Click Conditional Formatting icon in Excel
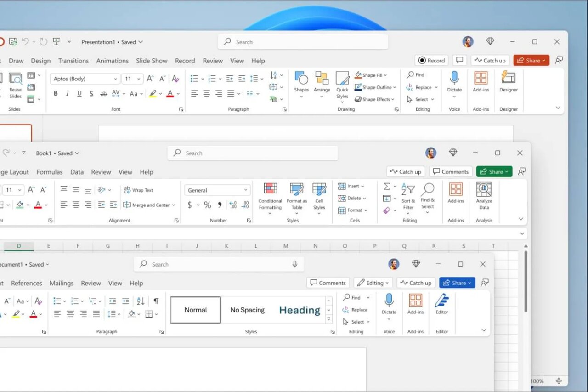588x392 pixels. [x=270, y=190]
